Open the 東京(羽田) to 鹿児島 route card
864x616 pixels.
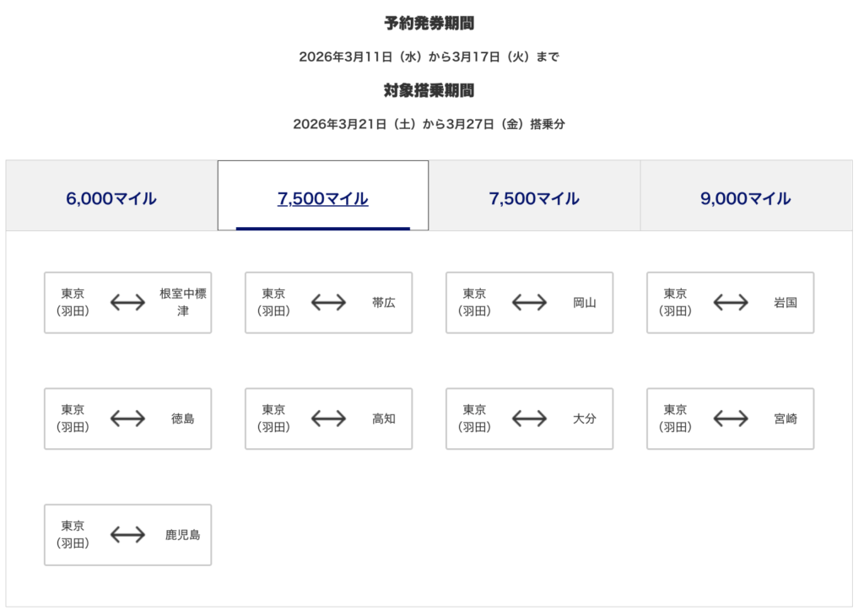click(x=127, y=535)
